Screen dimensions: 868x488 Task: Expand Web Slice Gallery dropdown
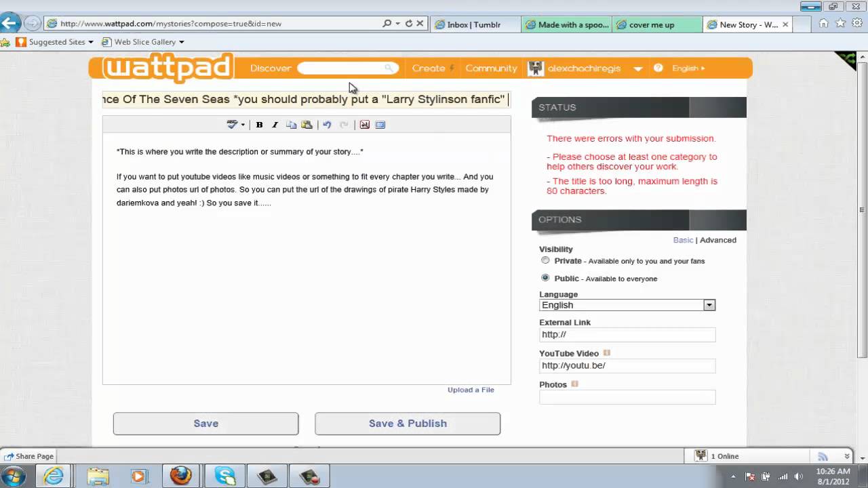pos(181,42)
